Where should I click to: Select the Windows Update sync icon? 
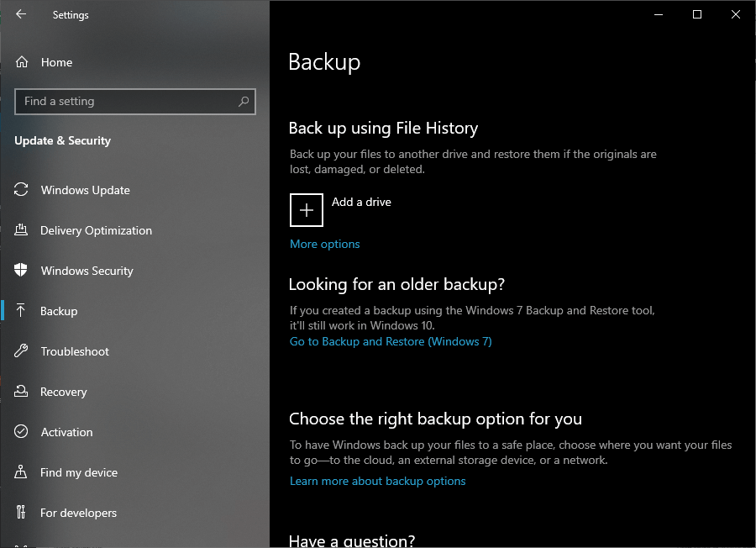21,190
